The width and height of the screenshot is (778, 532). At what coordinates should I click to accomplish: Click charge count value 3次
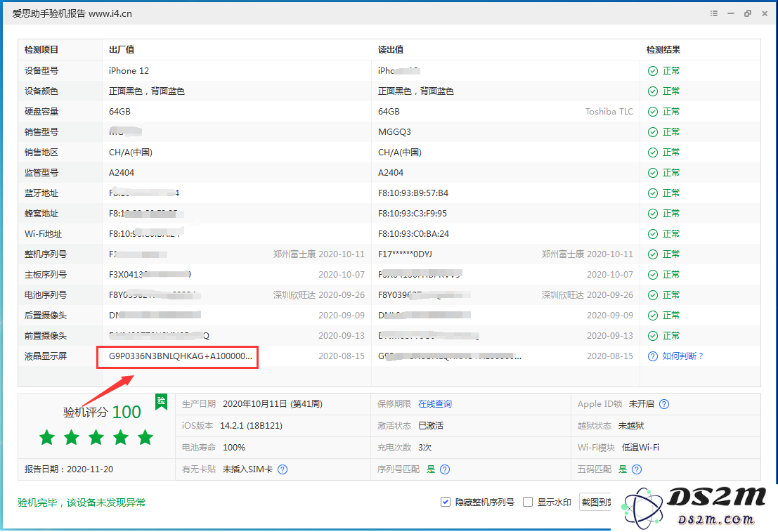[424, 448]
